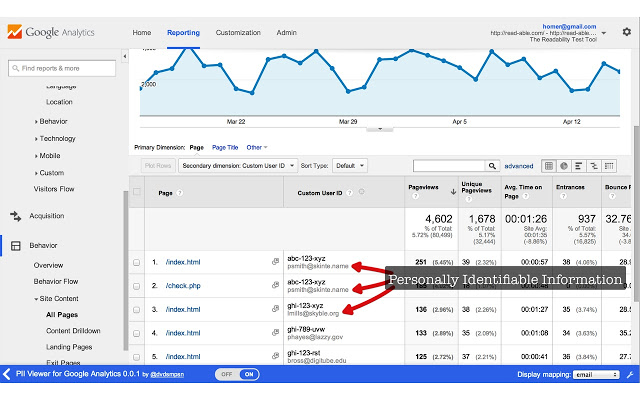Check the /check.php row checkbox
Screen dimensions: 640x400
coord(137,286)
